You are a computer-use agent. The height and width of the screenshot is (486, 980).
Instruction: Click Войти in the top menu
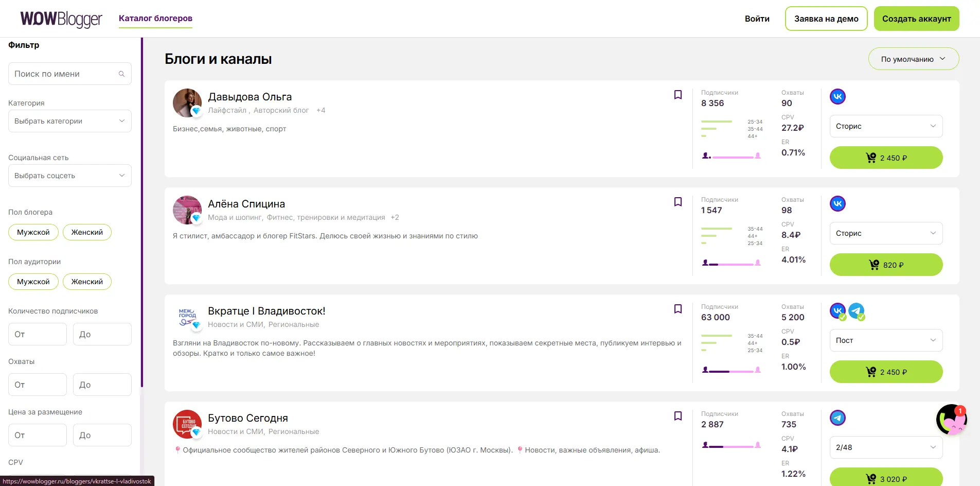point(757,19)
